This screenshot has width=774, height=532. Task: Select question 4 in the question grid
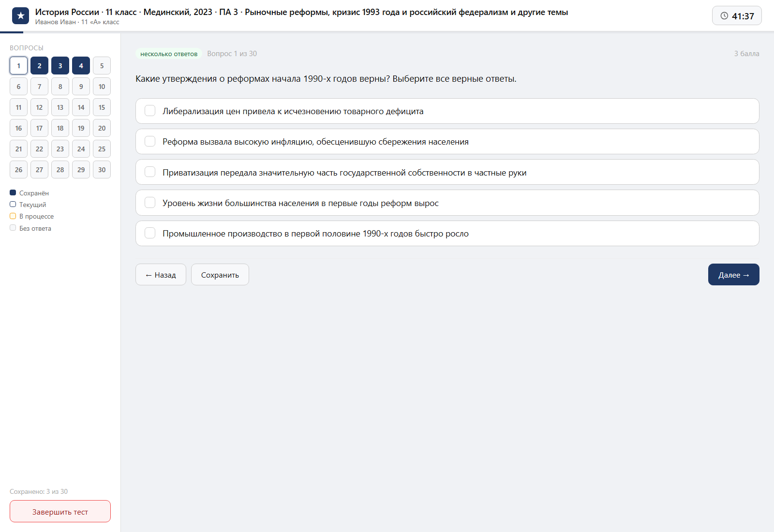[81, 66]
